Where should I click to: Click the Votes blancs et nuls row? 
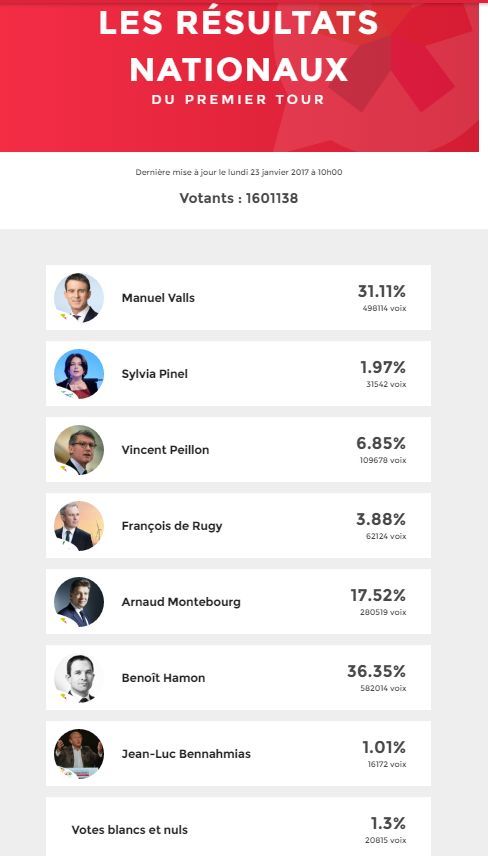click(x=238, y=827)
